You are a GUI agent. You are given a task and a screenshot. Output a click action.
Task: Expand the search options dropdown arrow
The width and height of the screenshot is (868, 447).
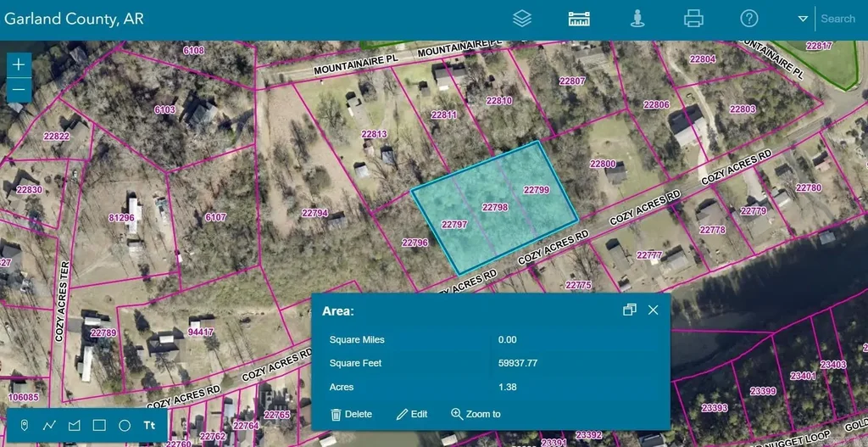click(803, 19)
